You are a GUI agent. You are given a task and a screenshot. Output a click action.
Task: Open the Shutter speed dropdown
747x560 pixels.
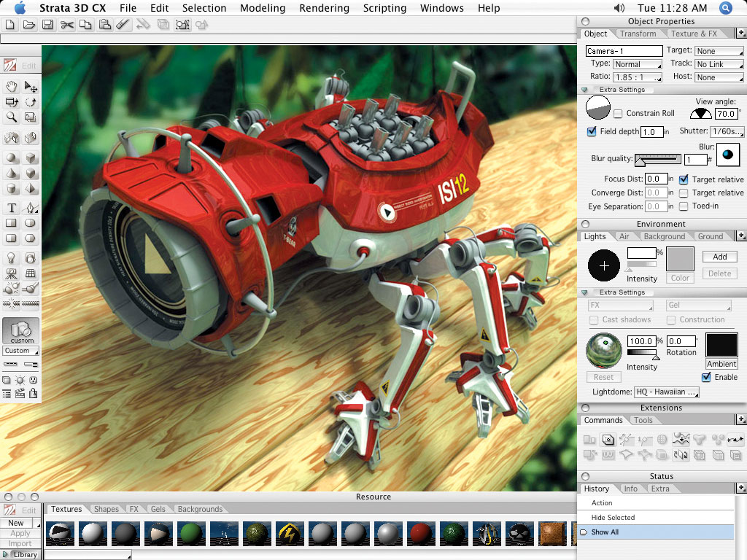[x=727, y=131]
